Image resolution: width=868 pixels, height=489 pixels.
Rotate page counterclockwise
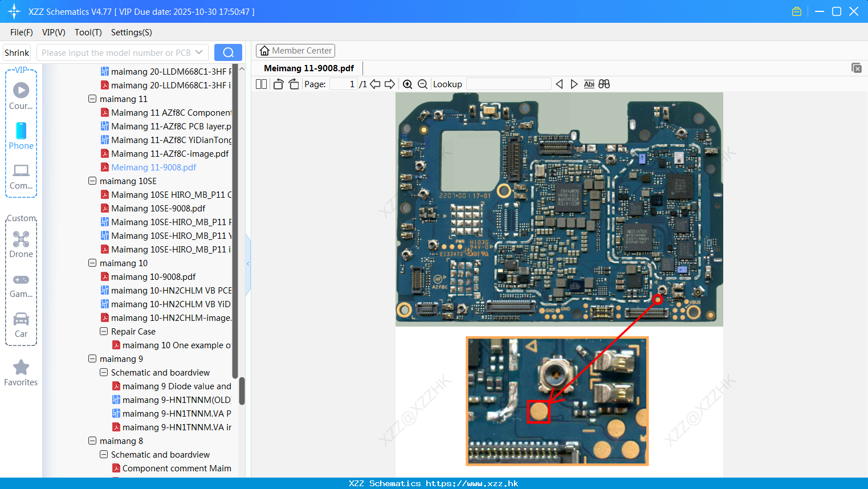tap(278, 84)
